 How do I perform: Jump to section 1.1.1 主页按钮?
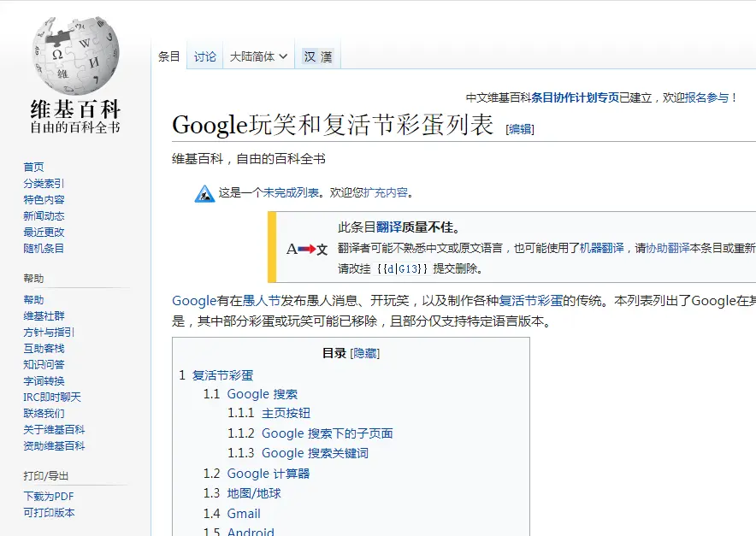(x=286, y=414)
